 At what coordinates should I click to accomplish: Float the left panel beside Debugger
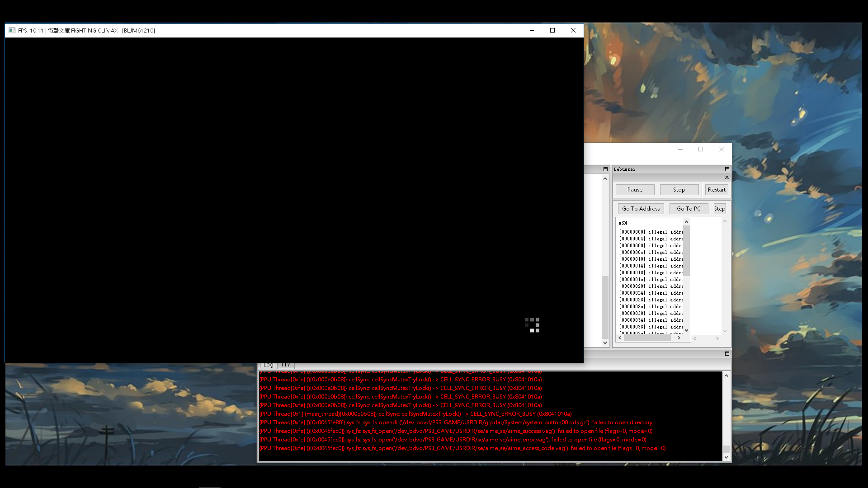pos(605,169)
